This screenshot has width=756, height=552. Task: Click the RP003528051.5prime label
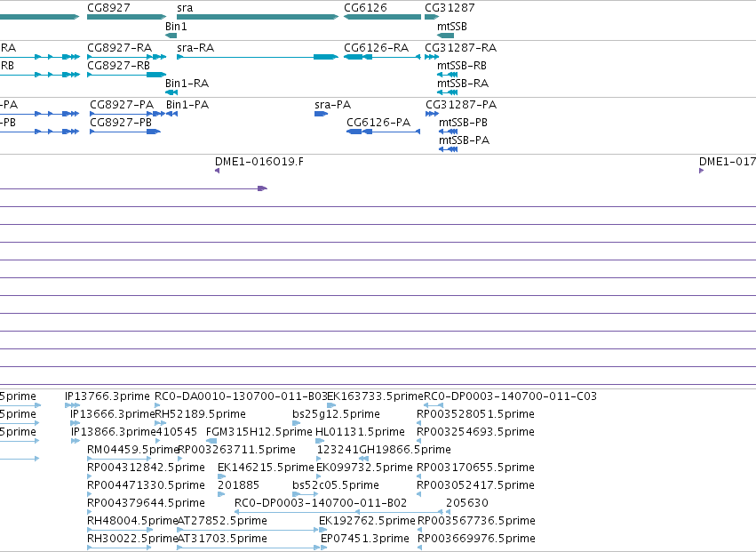tap(475, 414)
